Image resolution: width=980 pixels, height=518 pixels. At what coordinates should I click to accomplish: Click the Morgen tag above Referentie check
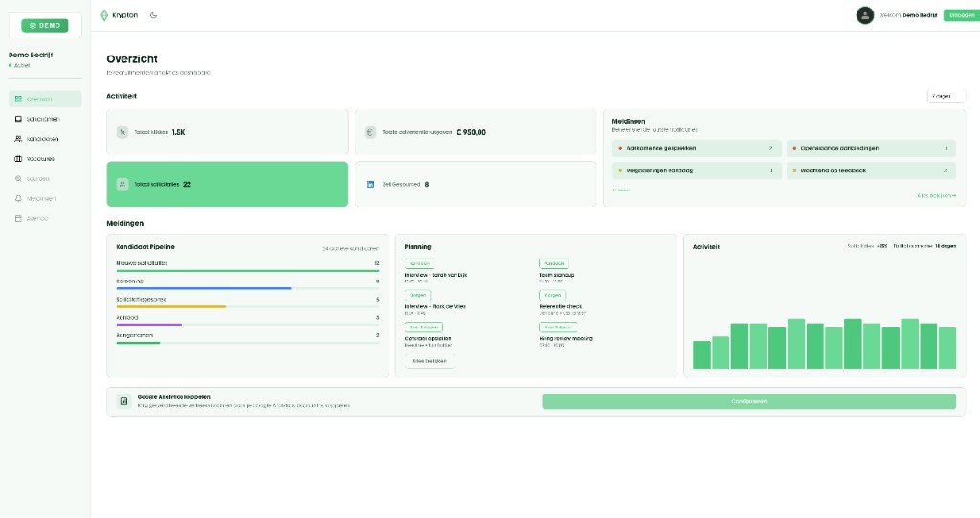tap(552, 295)
